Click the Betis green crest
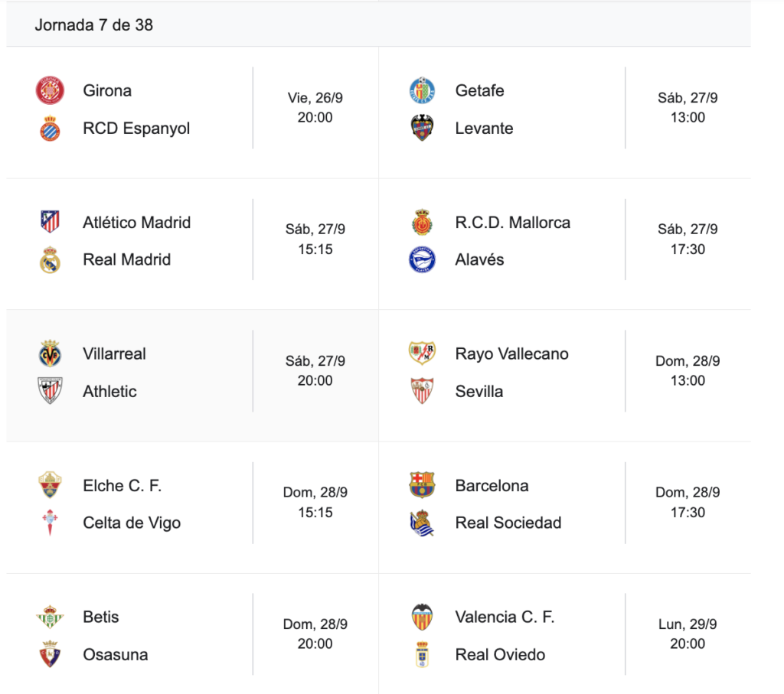Screen dimensions: 784x694 50,617
